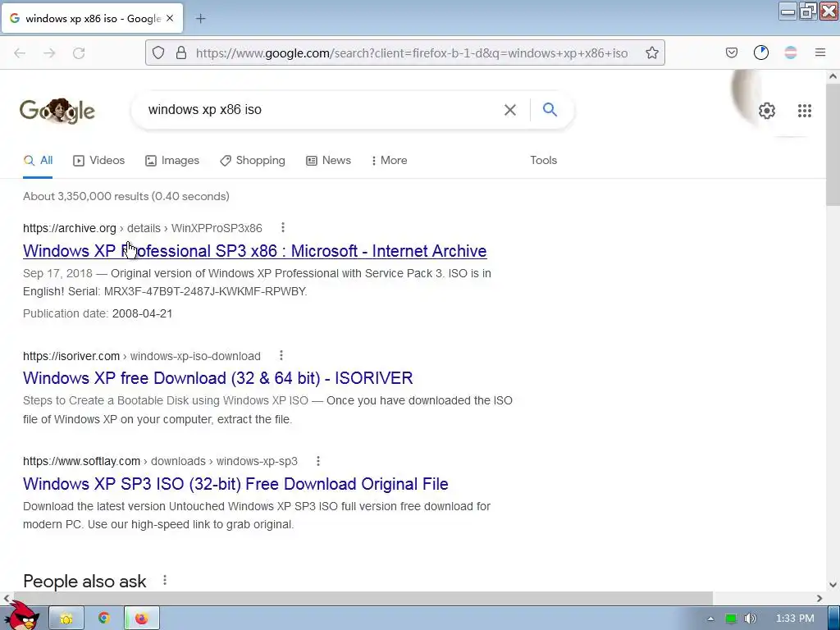The height and width of the screenshot is (630, 840).
Task: Click the https://isoriver.com breadcrumb URL
Action: point(71,356)
